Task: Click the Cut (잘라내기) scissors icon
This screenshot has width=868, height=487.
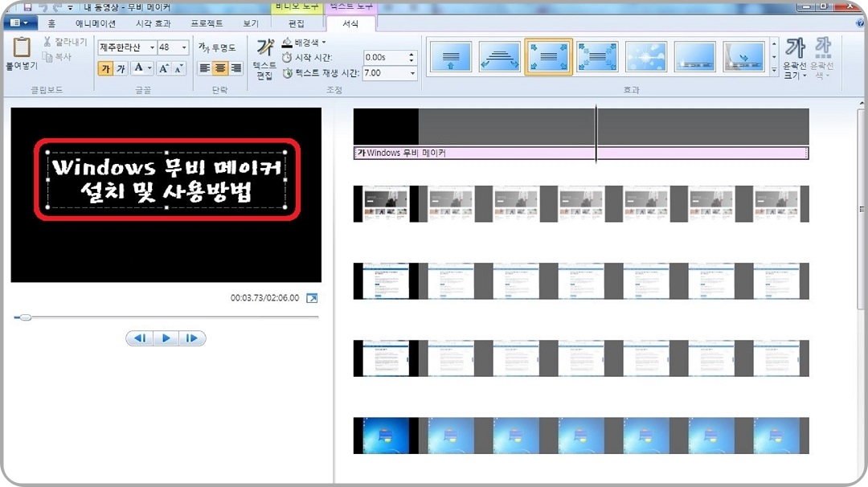Action: tap(47, 42)
